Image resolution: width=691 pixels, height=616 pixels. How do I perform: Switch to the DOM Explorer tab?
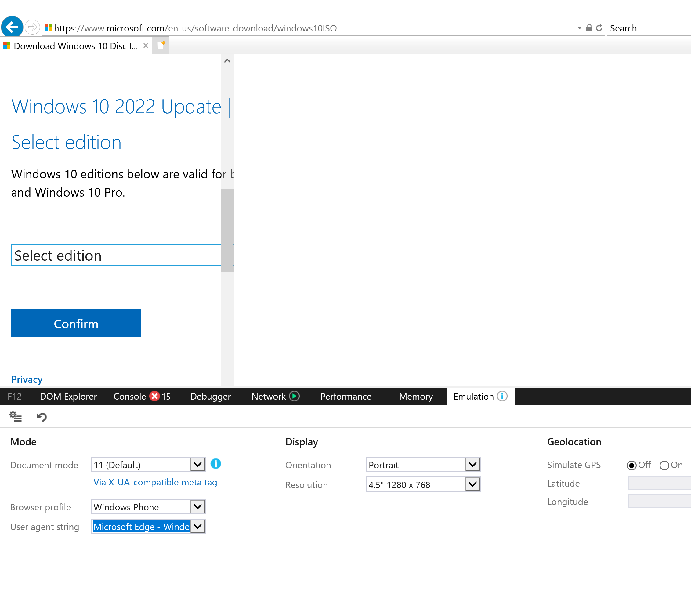tap(68, 396)
